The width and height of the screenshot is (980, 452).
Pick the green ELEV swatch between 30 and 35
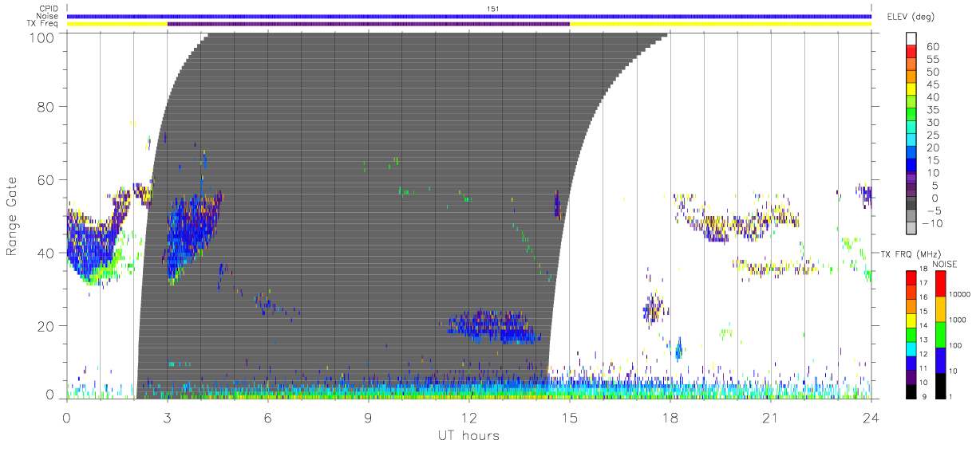tap(911, 116)
